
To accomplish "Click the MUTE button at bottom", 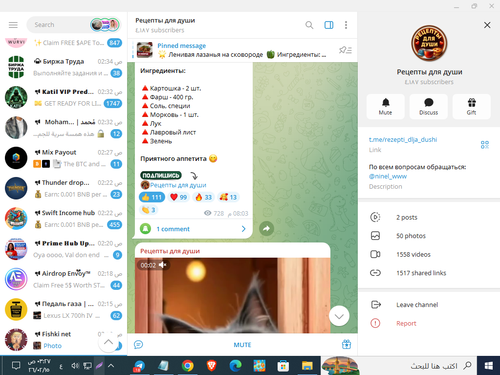I will [242, 345].
